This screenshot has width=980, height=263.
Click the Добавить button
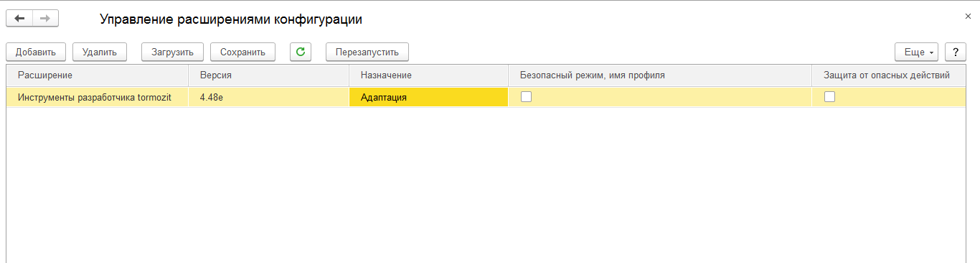(36, 52)
